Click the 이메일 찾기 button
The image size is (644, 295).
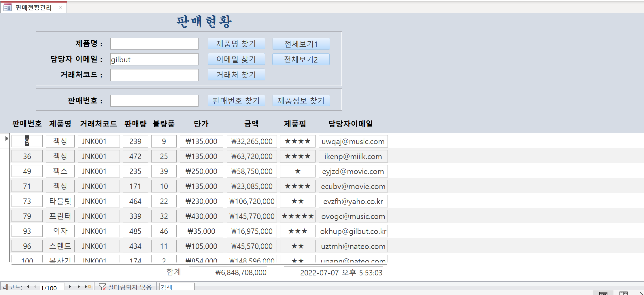[236, 59]
